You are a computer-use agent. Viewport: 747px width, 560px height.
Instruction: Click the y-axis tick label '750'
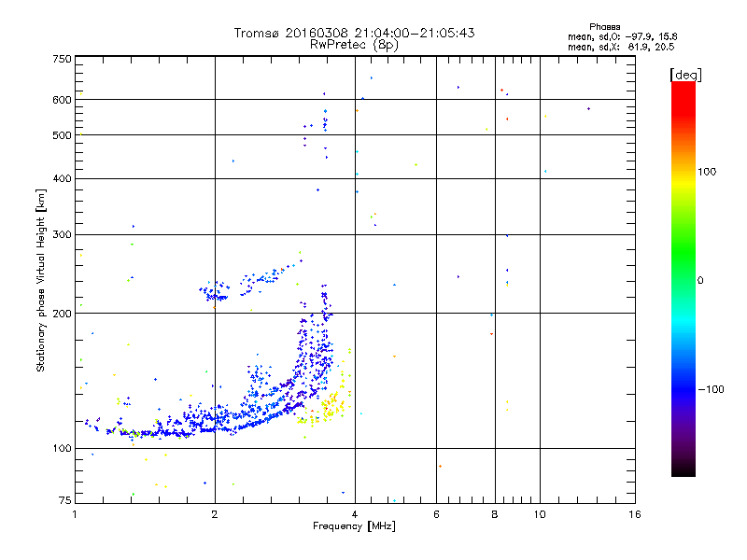click(62, 59)
